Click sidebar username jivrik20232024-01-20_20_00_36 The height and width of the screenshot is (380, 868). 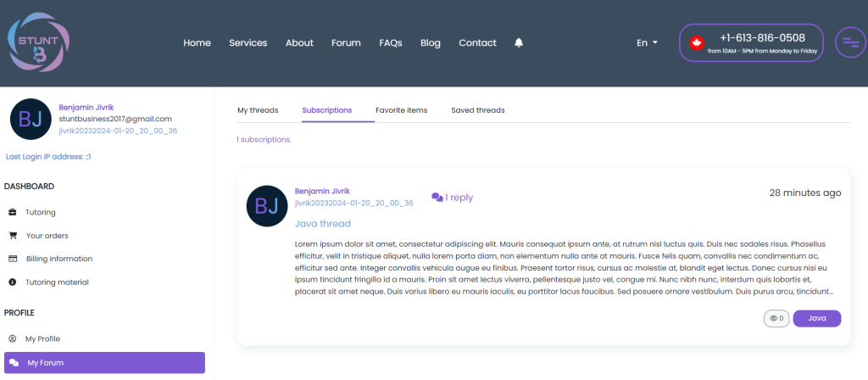click(118, 131)
